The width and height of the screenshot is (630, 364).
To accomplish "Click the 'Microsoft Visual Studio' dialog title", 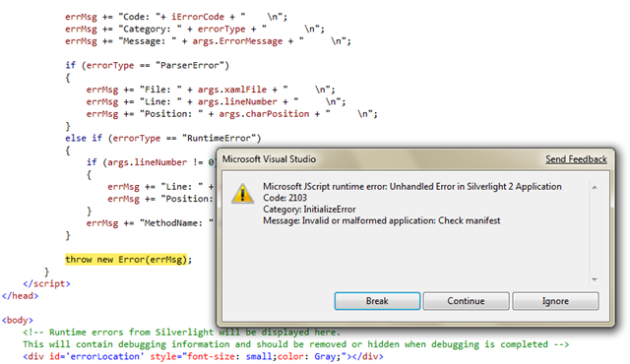I will (x=269, y=159).
